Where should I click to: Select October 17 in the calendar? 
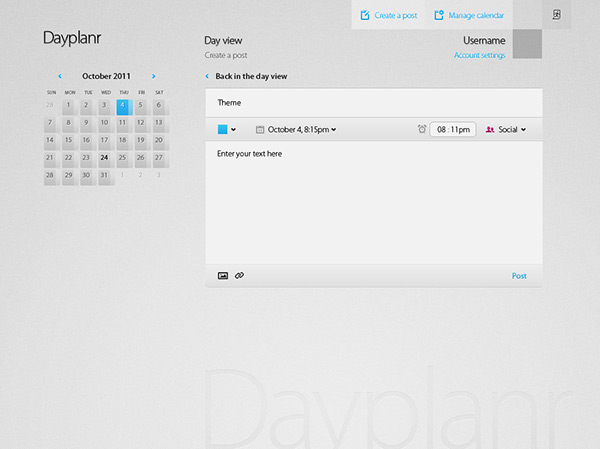pos(106,142)
